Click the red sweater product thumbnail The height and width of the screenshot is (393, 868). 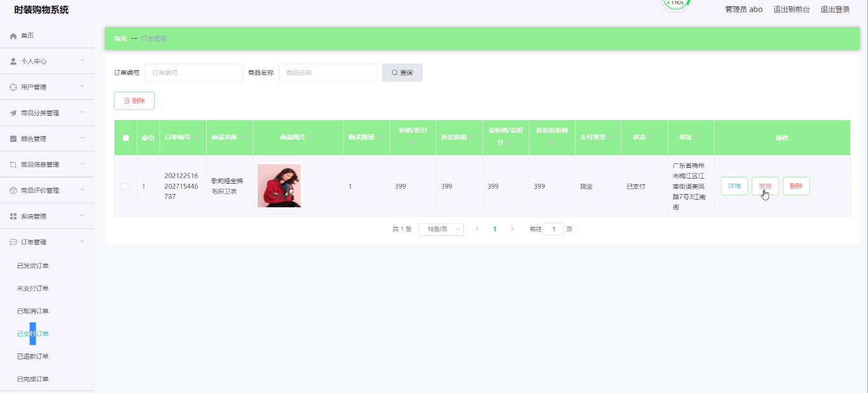(x=279, y=186)
